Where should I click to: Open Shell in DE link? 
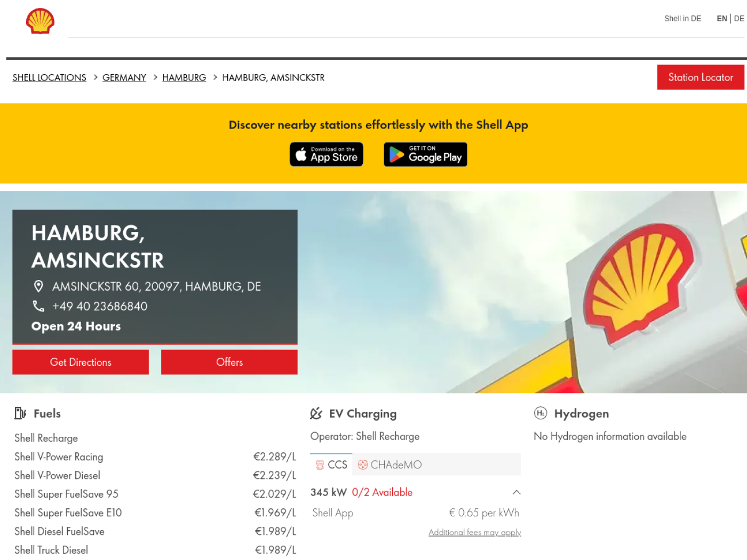[x=682, y=19]
